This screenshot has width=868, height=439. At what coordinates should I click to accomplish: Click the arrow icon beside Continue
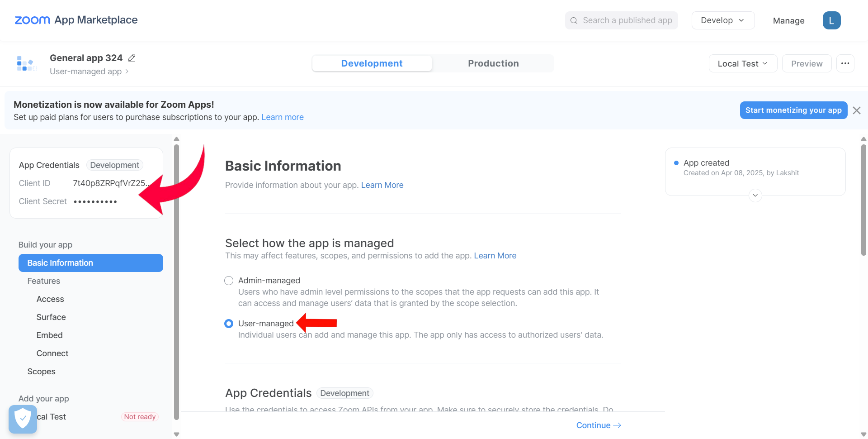point(617,425)
